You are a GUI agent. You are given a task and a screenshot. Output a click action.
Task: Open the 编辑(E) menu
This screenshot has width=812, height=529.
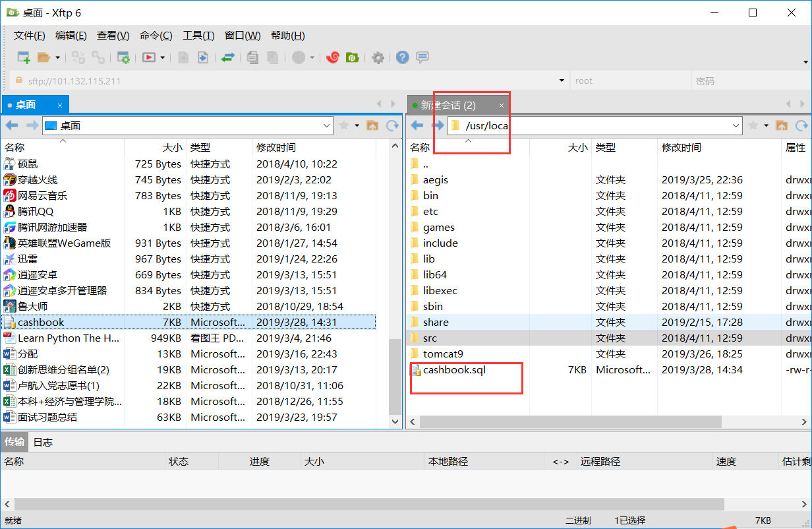[x=71, y=36]
